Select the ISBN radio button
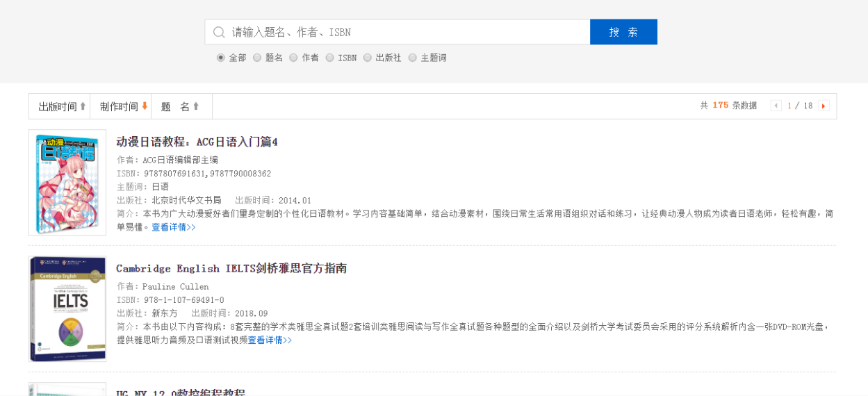 329,58
